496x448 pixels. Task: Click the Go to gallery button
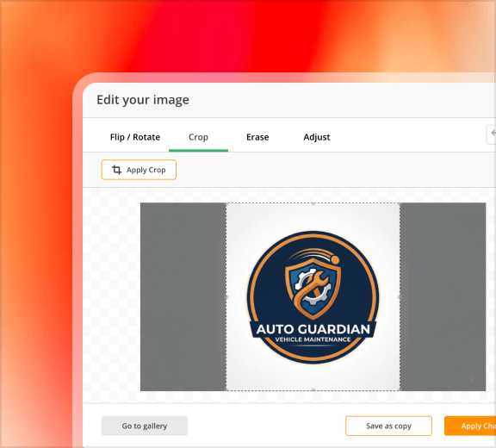tap(145, 426)
